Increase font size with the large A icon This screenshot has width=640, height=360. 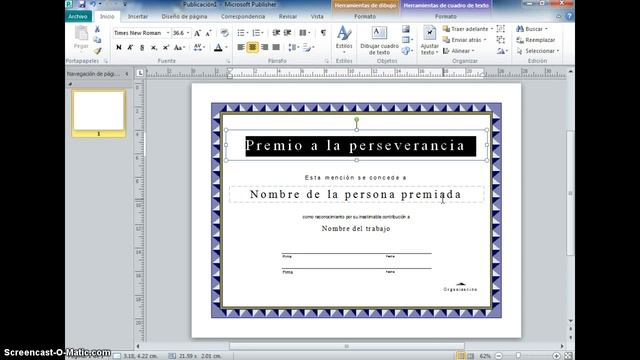[198, 33]
